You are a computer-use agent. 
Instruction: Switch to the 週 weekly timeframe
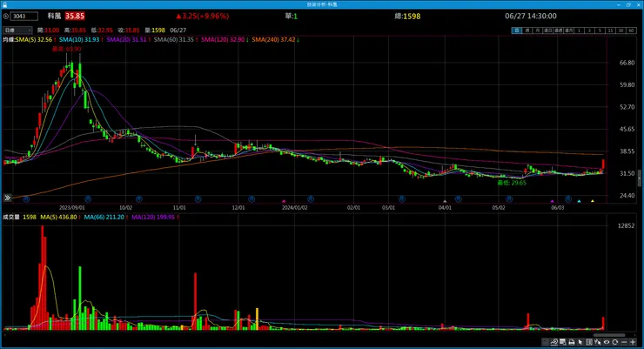tap(527, 30)
